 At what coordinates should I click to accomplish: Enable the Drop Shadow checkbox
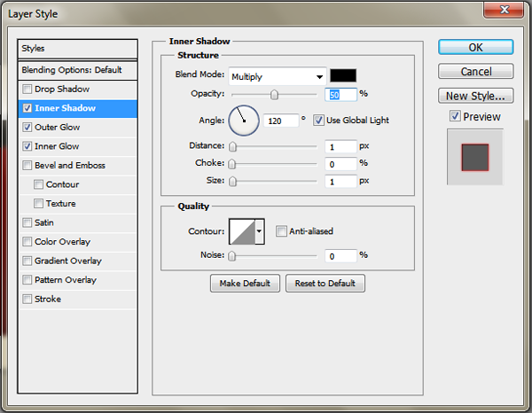27,90
